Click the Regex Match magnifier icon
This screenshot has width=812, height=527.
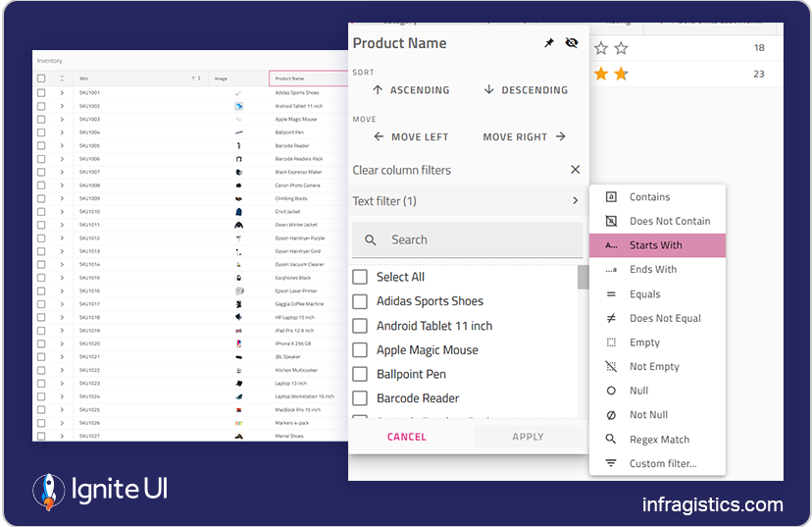pos(611,440)
